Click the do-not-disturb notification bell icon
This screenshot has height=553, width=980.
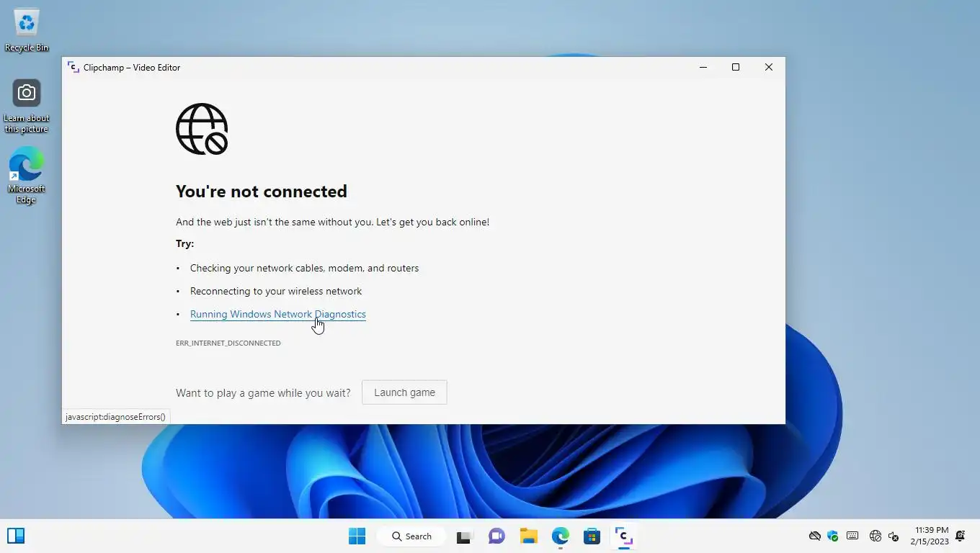pyautogui.click(x=960, y=536)
